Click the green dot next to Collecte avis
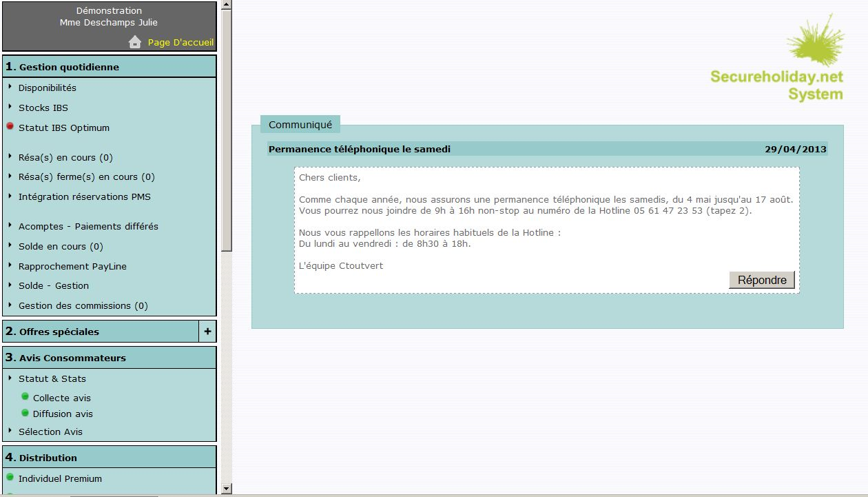 tap(25, 396)
